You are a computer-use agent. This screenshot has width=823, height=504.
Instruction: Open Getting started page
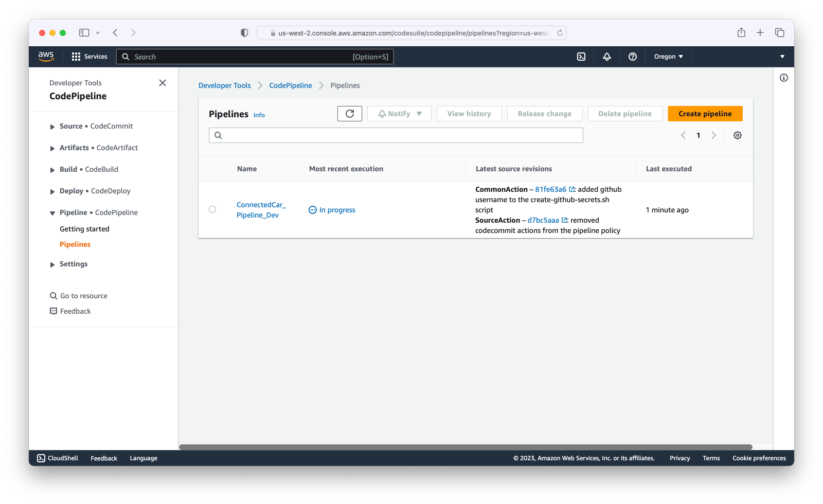(84, 229)
